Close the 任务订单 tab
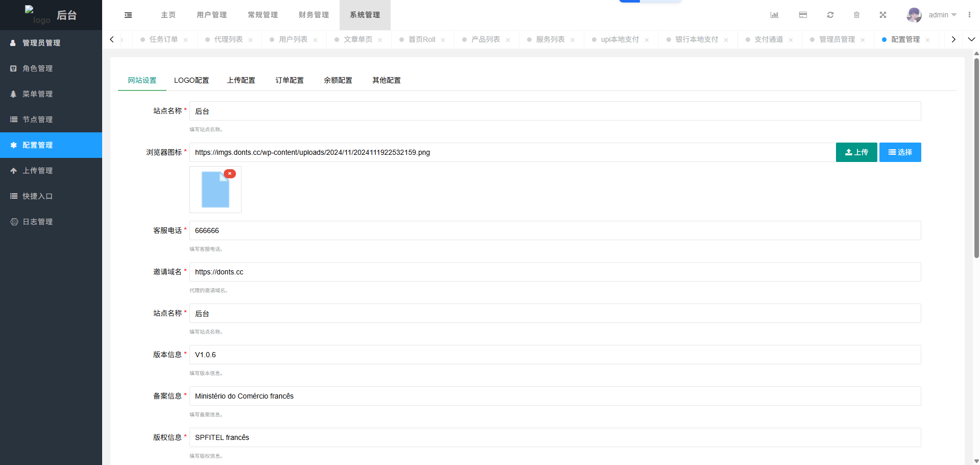 pyautogui.click(x=186, y=40)
